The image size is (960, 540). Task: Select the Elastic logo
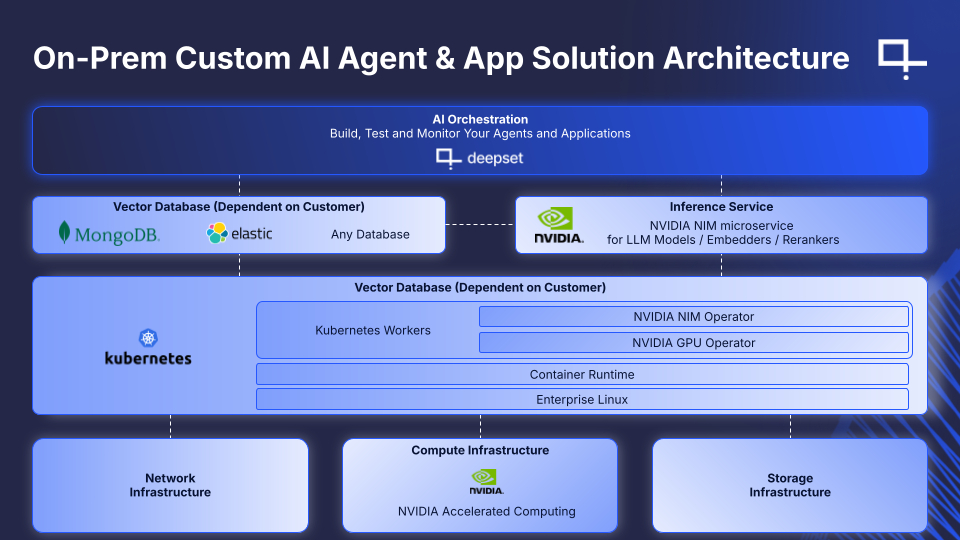click(239, 234)
